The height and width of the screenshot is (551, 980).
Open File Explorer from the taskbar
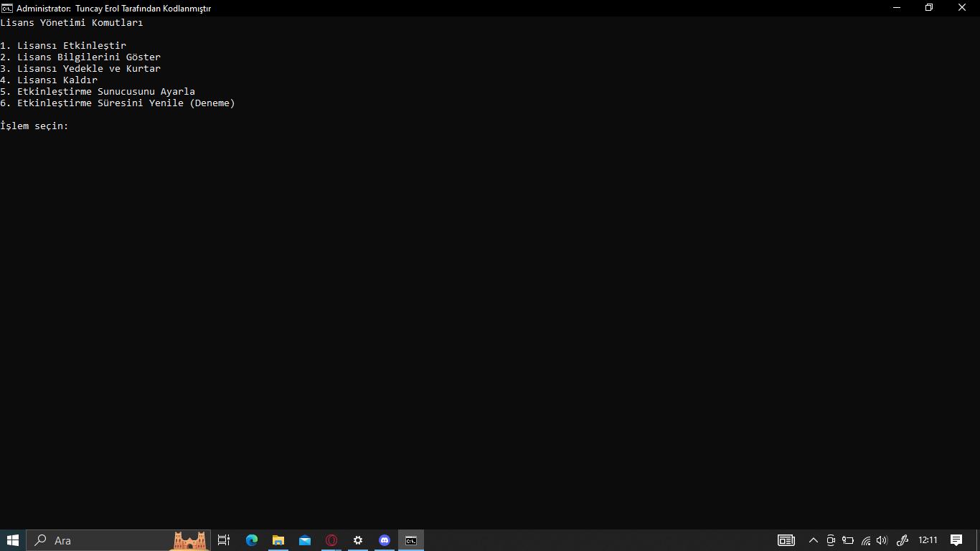(278, 540)
